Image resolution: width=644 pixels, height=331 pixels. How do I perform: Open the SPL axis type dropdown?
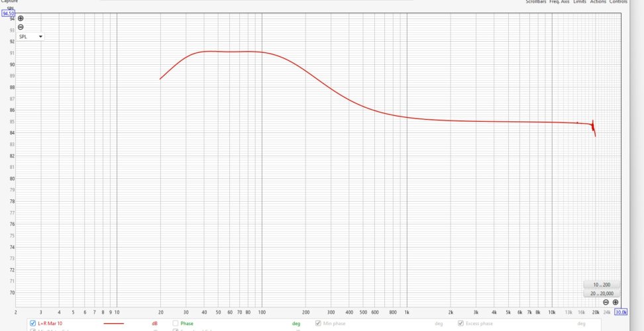(x=30, y=36)
